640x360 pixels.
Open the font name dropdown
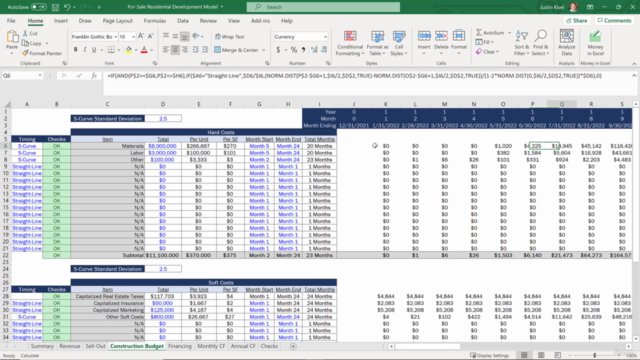coord(116,37)
